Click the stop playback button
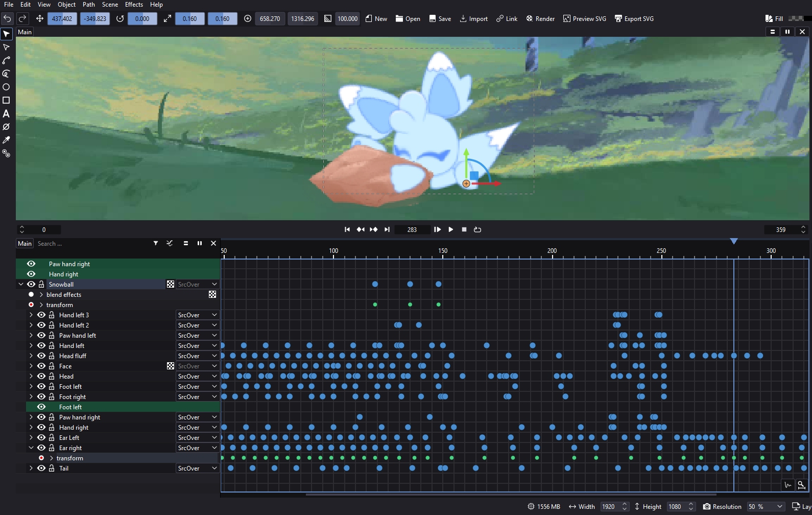This screenshot has width=812, height=515. point(464,229)
